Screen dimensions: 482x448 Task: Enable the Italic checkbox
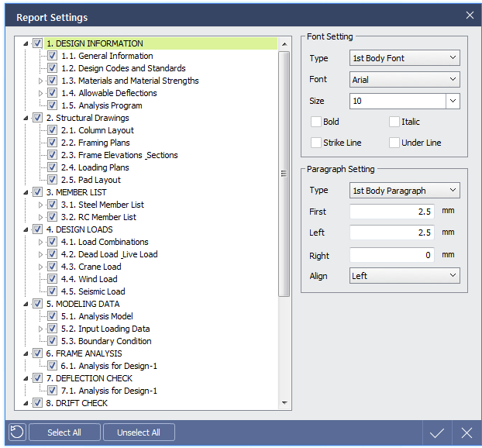point(394,122)
